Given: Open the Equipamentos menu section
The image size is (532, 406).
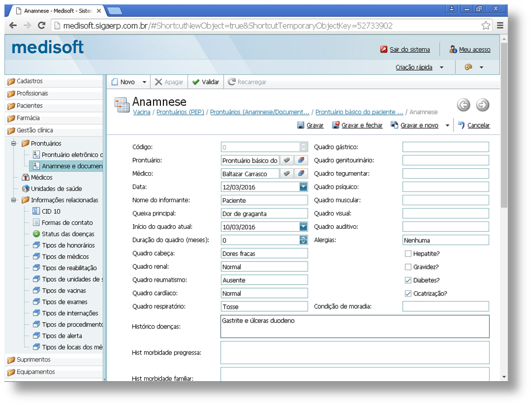Looking at the screenshot, I should point(54,372).
